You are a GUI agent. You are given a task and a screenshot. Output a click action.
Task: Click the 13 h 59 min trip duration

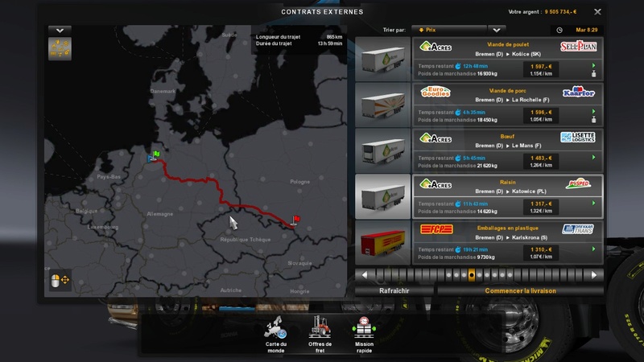click(x=330, y=43)
